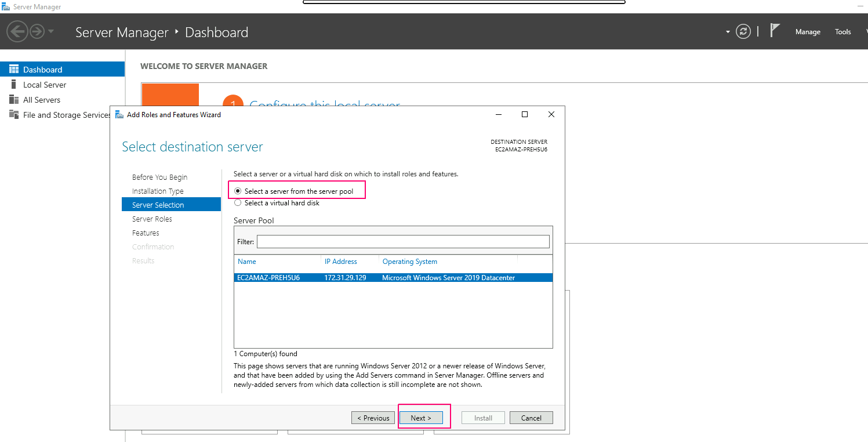Choose Select a virtual hard disk option
This screenshot has width=868, height=442.
(277, 203)
